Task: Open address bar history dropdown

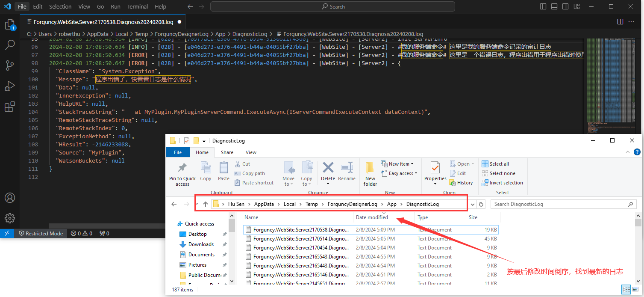Action: coord(473,204)
